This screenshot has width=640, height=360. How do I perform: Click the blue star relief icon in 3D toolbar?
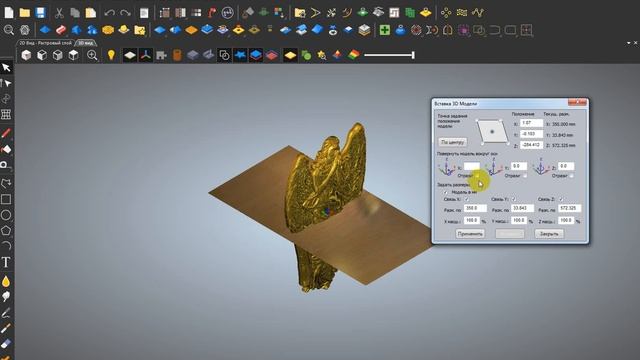click(240, 55)
